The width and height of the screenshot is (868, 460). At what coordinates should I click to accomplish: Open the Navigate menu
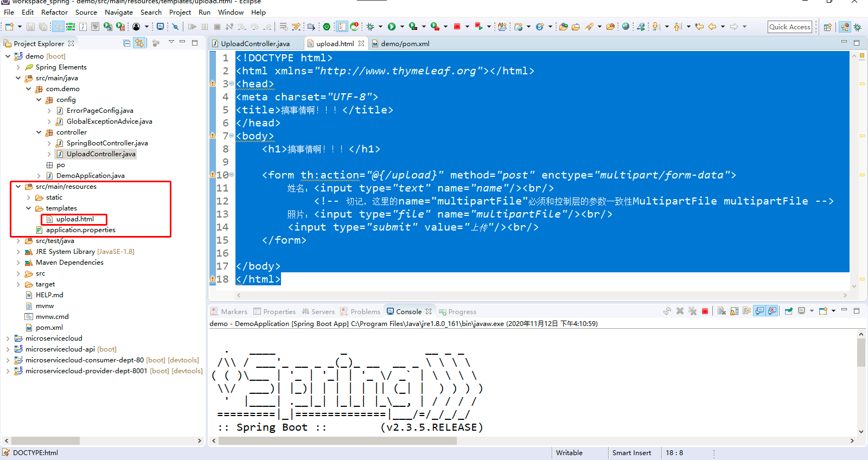tap(119, 12)
